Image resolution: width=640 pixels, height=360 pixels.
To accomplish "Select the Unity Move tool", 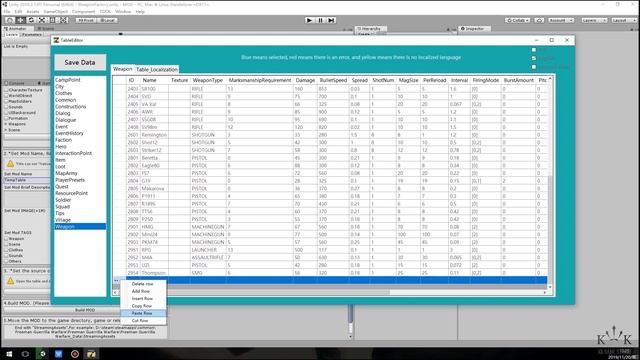I will point(20,20).
